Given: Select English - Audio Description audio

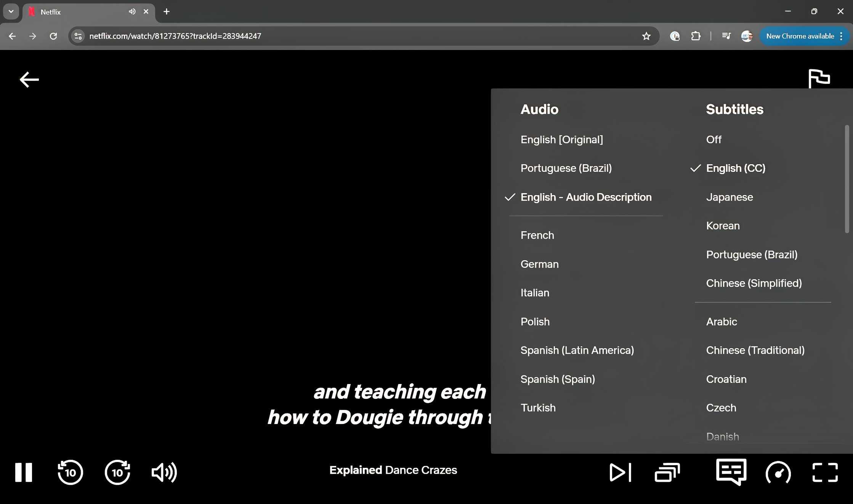Looking at the screenshot, I should coord(586,197).
